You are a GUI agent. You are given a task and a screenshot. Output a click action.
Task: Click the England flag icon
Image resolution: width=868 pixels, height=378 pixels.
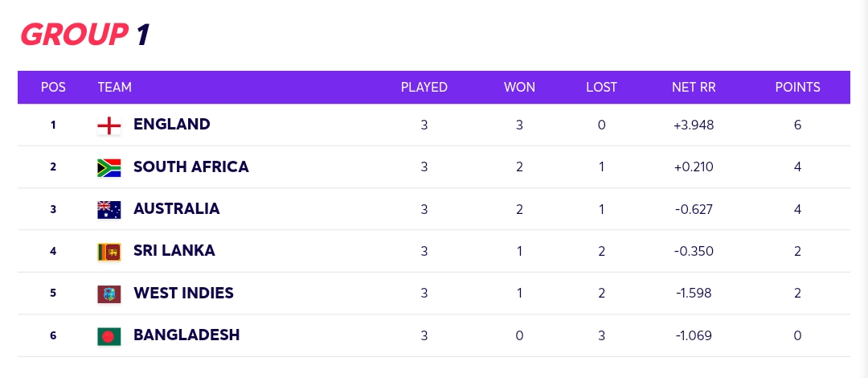109,125
